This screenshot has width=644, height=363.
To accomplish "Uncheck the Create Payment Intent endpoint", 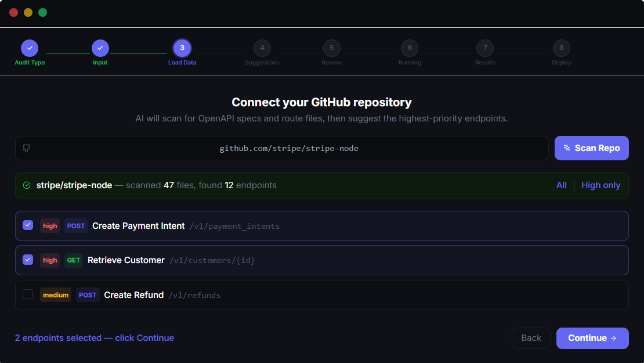I will pyautogui.click(x=28, y=225).
